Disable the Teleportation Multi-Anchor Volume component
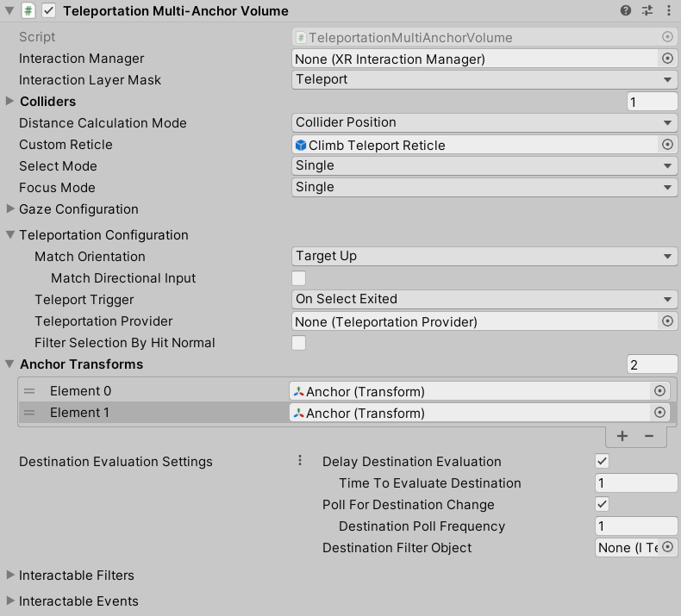 [49, 11]
